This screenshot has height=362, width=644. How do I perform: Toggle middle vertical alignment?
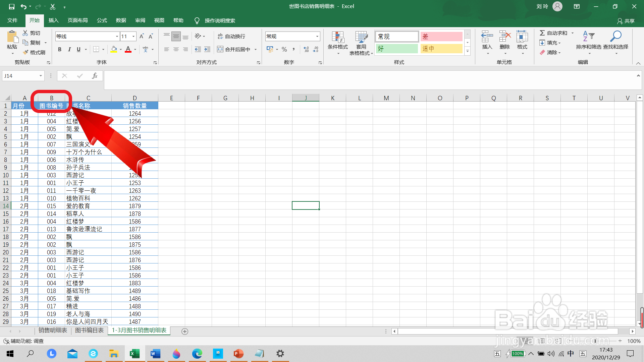click(176, 36)
